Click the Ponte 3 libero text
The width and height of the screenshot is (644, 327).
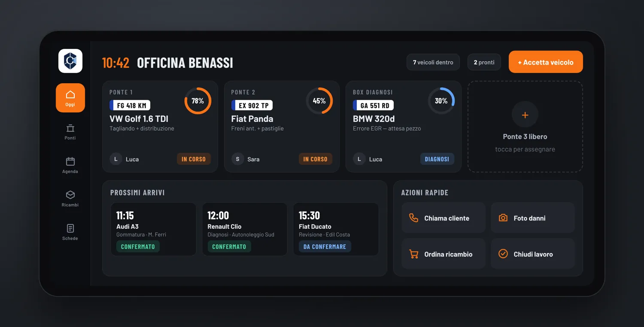tap(525, 136)
